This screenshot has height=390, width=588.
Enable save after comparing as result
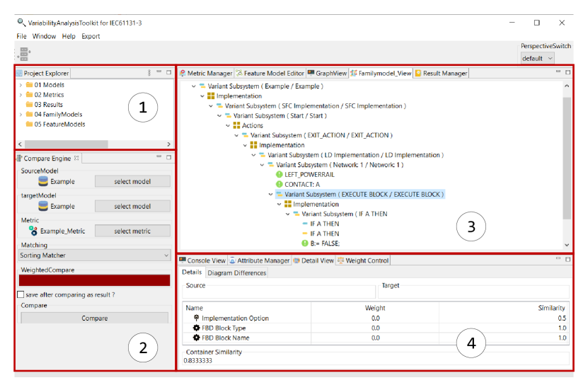[21, 294]
